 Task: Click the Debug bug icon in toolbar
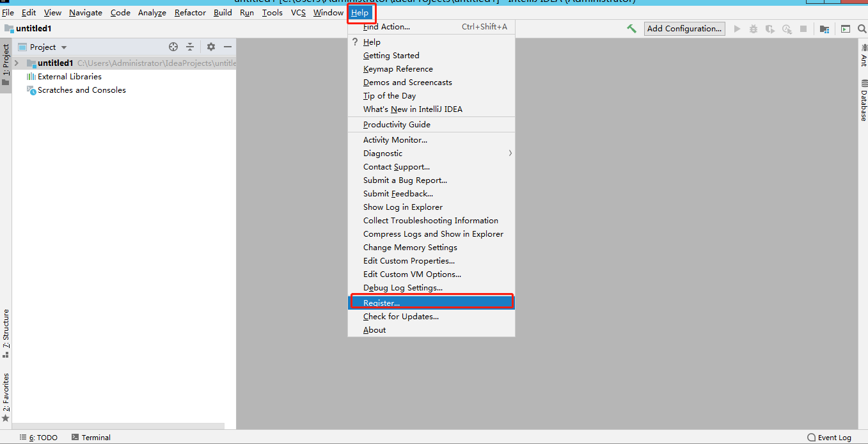754,29
